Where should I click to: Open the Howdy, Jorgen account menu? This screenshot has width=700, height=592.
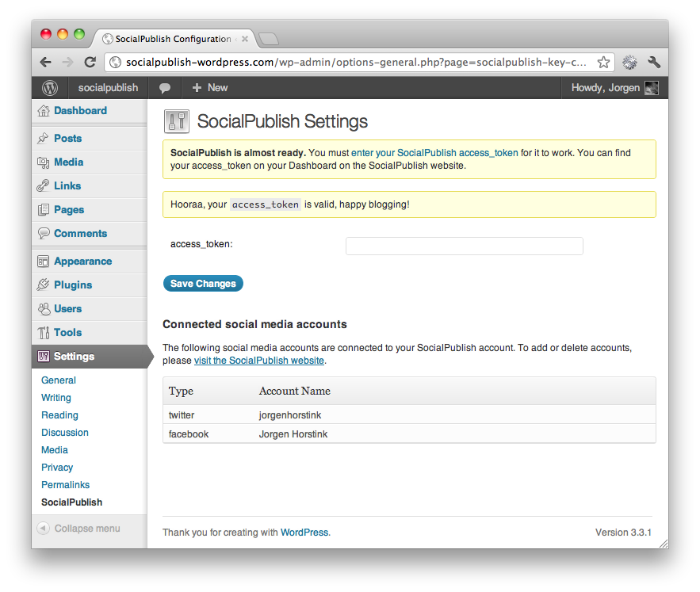point(614,88)
